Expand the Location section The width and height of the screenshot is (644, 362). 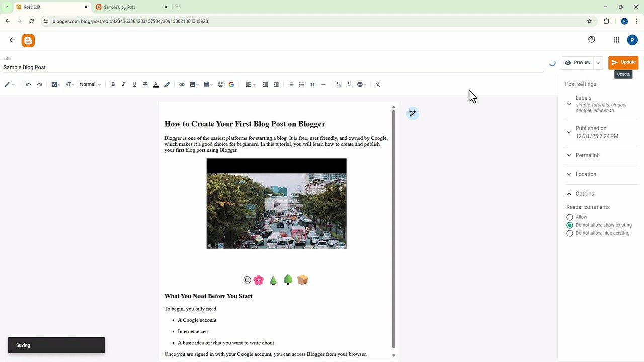(601, 174)
